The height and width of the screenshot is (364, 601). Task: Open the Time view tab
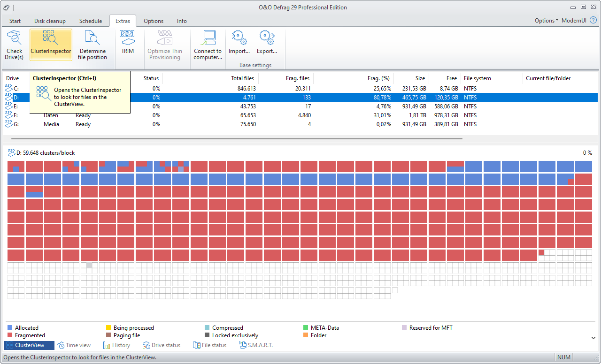[x=74, y=345]
